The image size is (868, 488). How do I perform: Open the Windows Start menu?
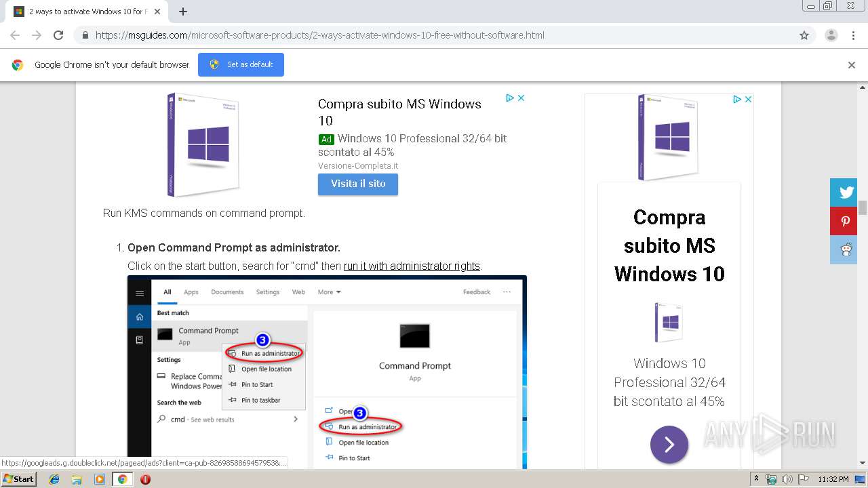coord(19,479)
